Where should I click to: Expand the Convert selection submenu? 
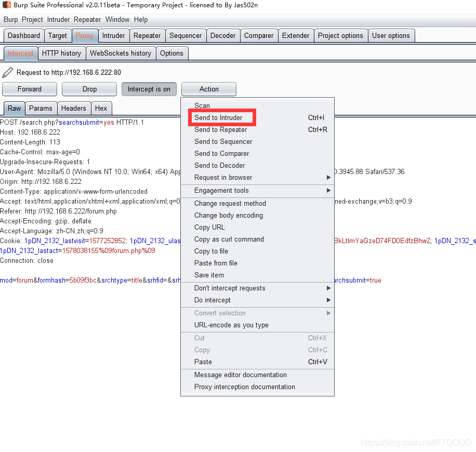click(x=257, y=313)
